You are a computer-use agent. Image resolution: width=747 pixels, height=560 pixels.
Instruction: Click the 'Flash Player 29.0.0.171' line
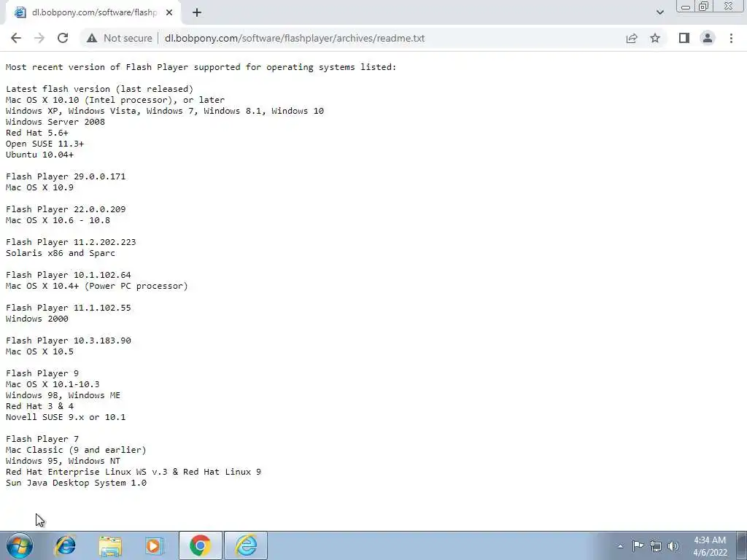66,176
